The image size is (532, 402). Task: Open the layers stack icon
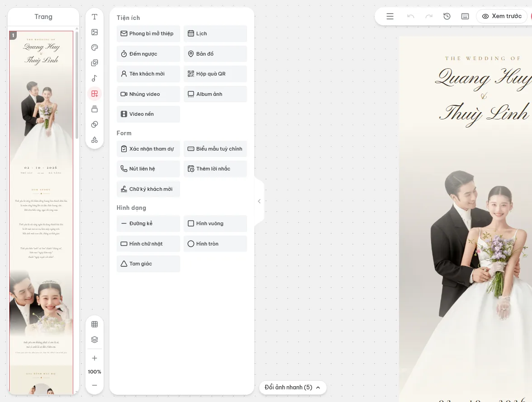95,340
